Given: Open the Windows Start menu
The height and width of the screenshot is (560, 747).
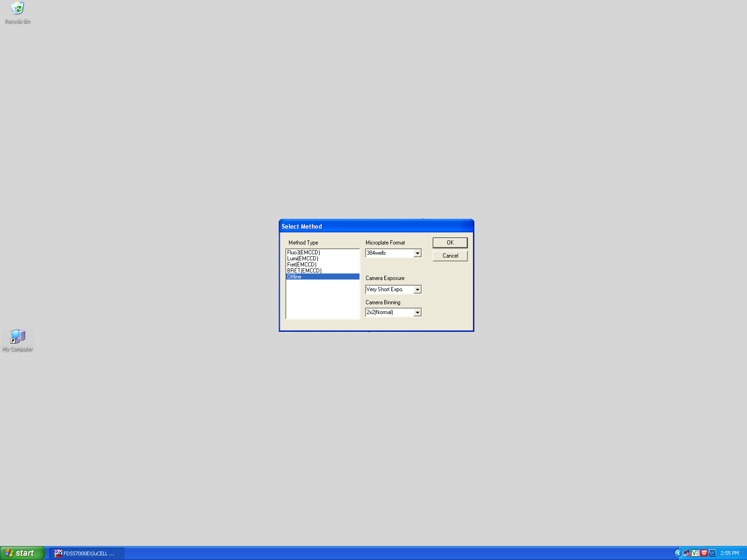Looking at the screenshot, I should [22, 553].
